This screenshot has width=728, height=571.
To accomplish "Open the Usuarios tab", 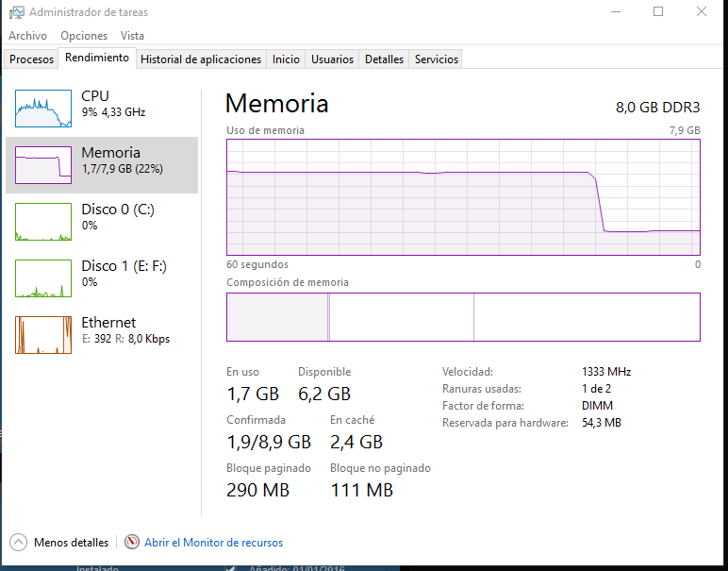I will pyautogui.click(x=333, y=59).
